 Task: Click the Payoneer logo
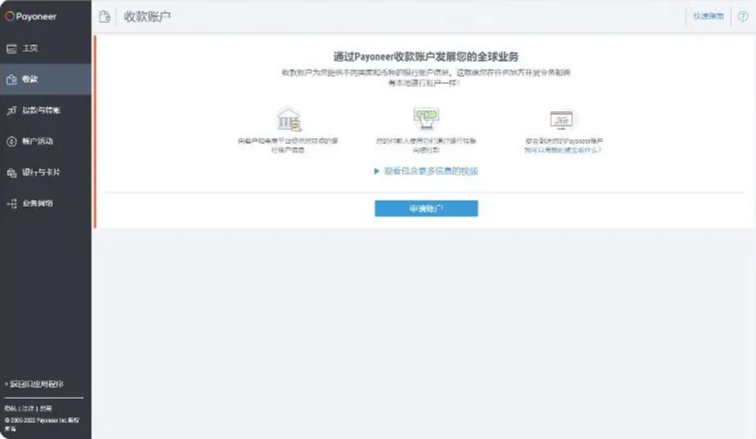point(30,16)
